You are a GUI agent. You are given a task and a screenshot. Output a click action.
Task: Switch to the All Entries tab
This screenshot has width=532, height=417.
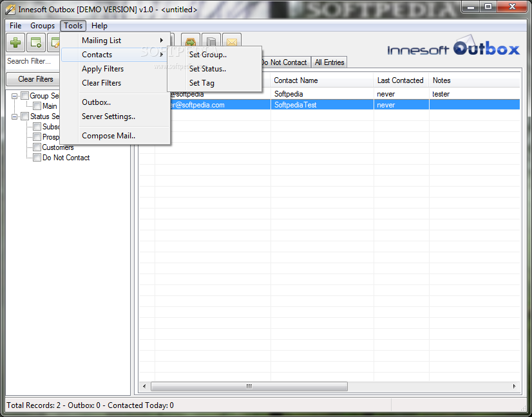click(x=330, y=62)
